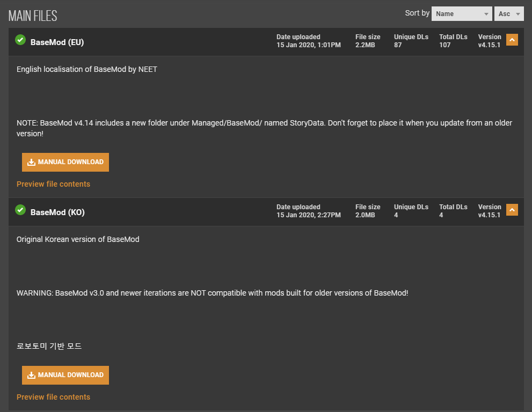Click Manual Download for BaseMod (KO)

[65, 375]
